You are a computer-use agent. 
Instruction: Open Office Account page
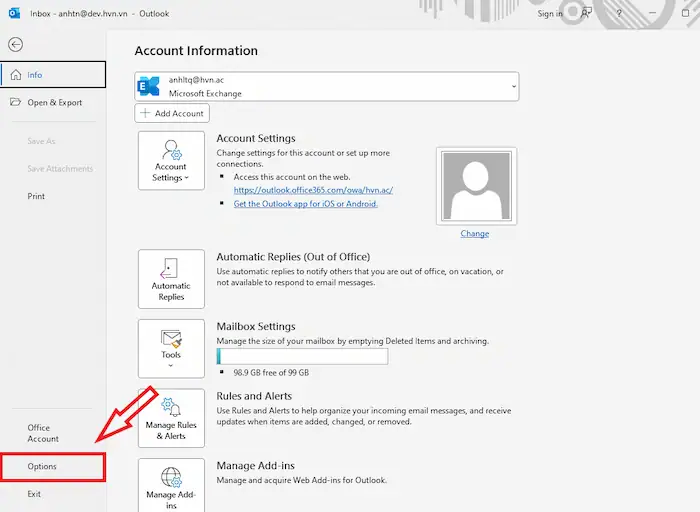[43, 433]
